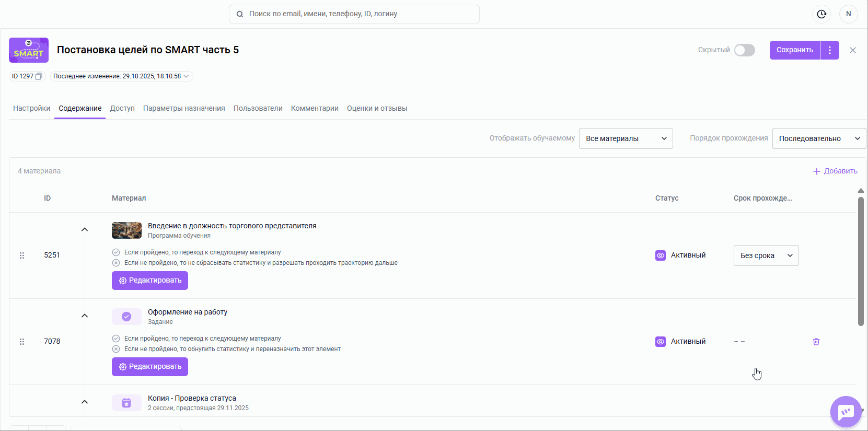
Task: Click the Оформление на работу title
Action: [188, 312]
